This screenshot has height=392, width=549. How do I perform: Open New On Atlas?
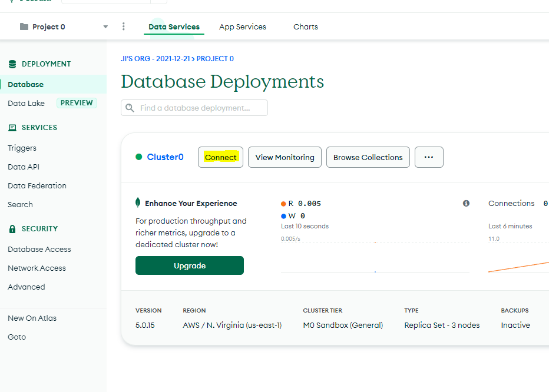point(32,318)
